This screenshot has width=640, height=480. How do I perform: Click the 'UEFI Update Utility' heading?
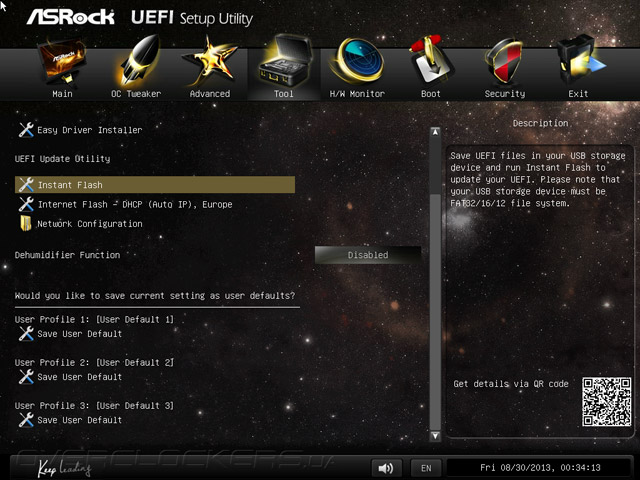click(x=62, y=159)
